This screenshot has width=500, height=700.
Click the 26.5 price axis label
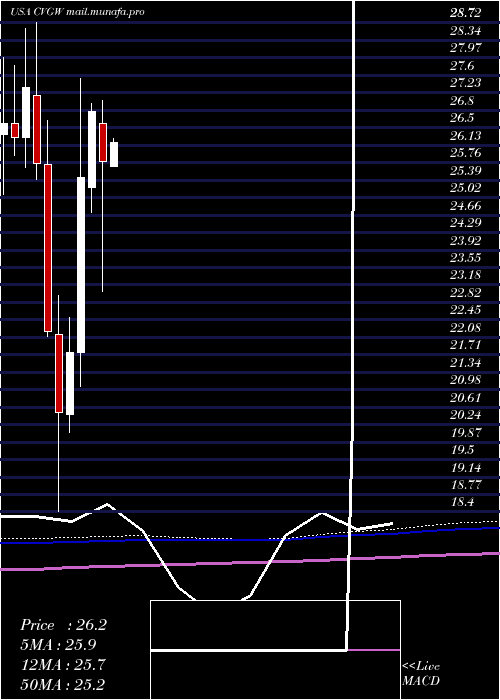click(x=462, y=118)
